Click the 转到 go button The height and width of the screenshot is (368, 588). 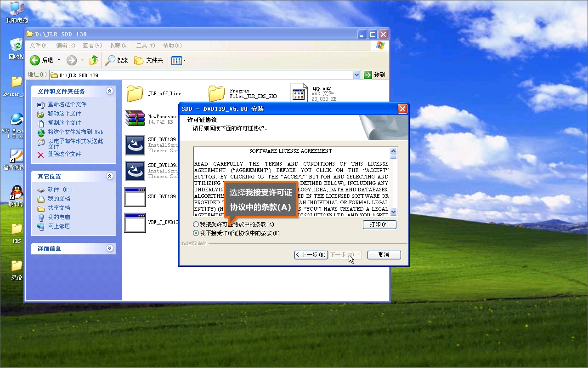375,75
